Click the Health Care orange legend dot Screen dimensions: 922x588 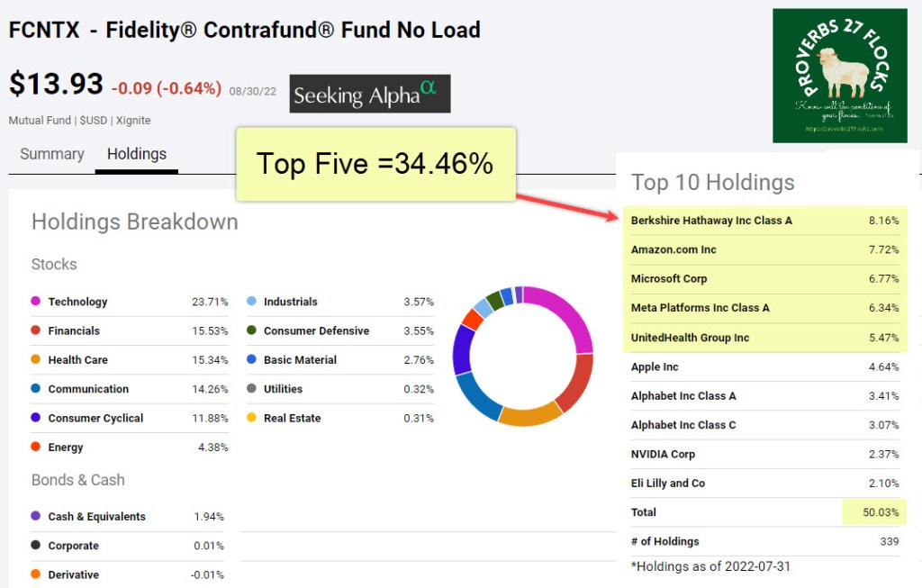[x=36, y=360]
